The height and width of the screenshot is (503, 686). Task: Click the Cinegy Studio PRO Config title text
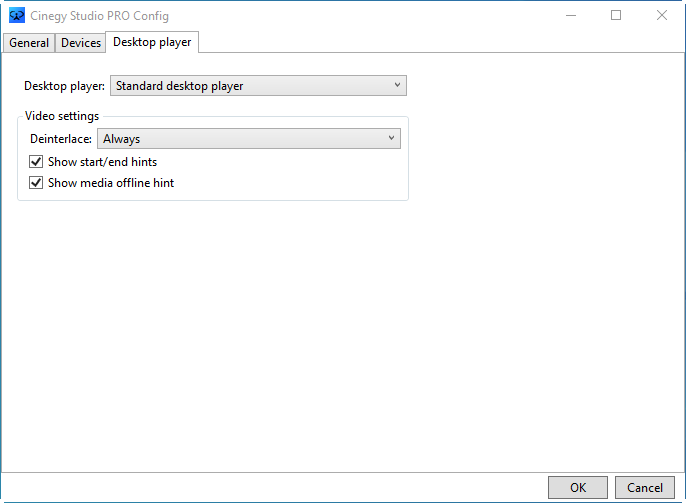(x=99, y=16)
